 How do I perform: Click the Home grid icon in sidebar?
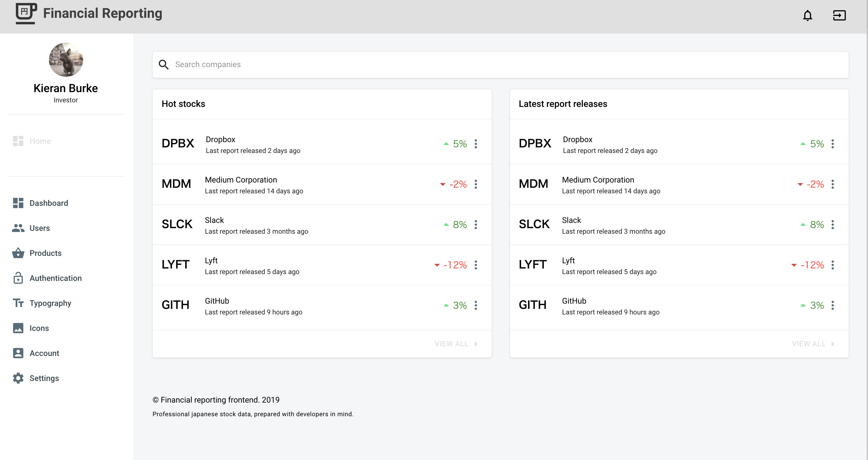[18, 141]
